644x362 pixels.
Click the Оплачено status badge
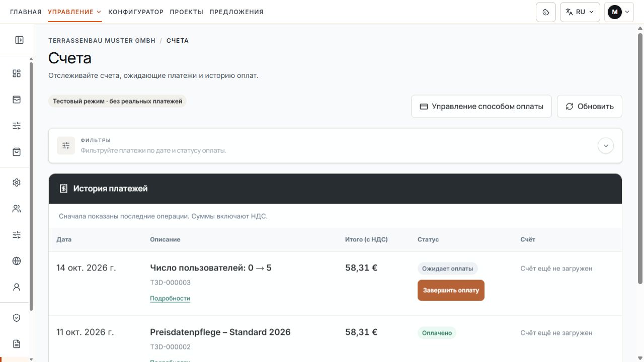[437, 333]
